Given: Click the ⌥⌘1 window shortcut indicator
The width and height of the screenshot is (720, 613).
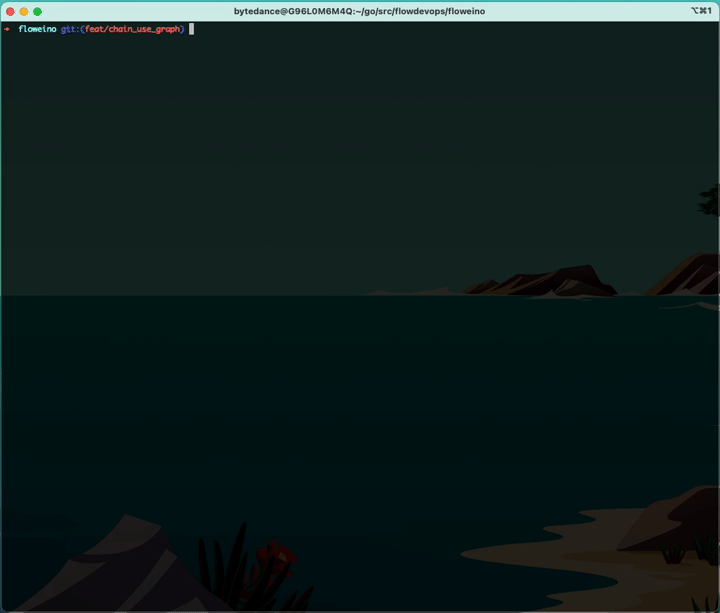Looking at the screenshot, I should [x=700, y=11].
